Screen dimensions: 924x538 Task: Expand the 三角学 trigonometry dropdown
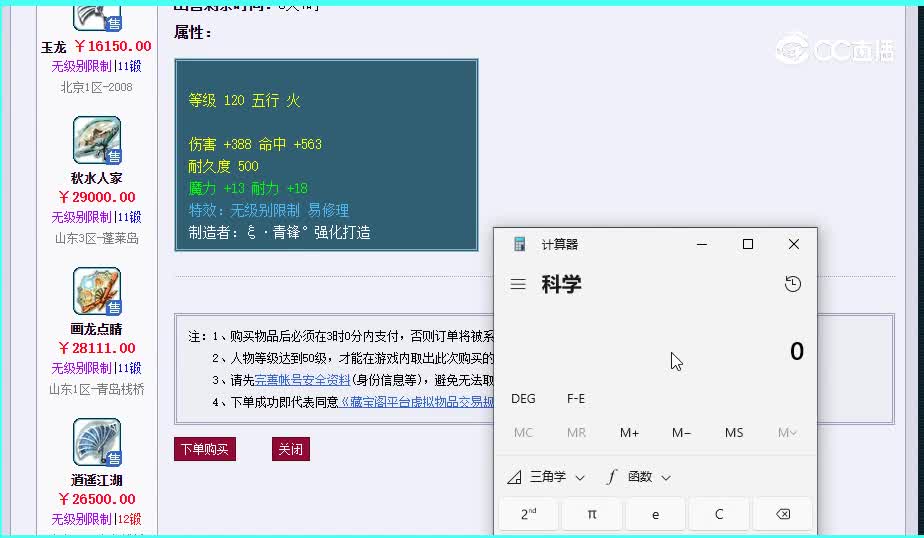coord(546,477)
